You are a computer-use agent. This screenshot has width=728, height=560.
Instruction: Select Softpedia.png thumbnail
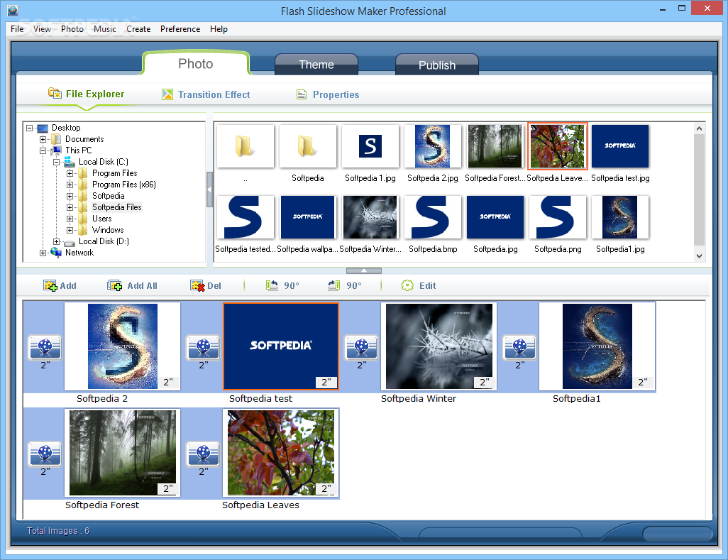click(x=558, y=217)
